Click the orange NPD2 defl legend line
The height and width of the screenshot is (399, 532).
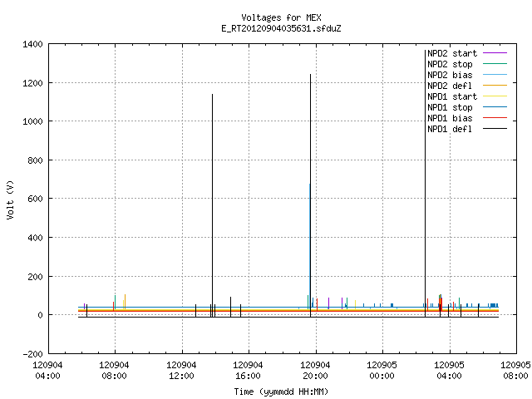(x=495, y=86)
